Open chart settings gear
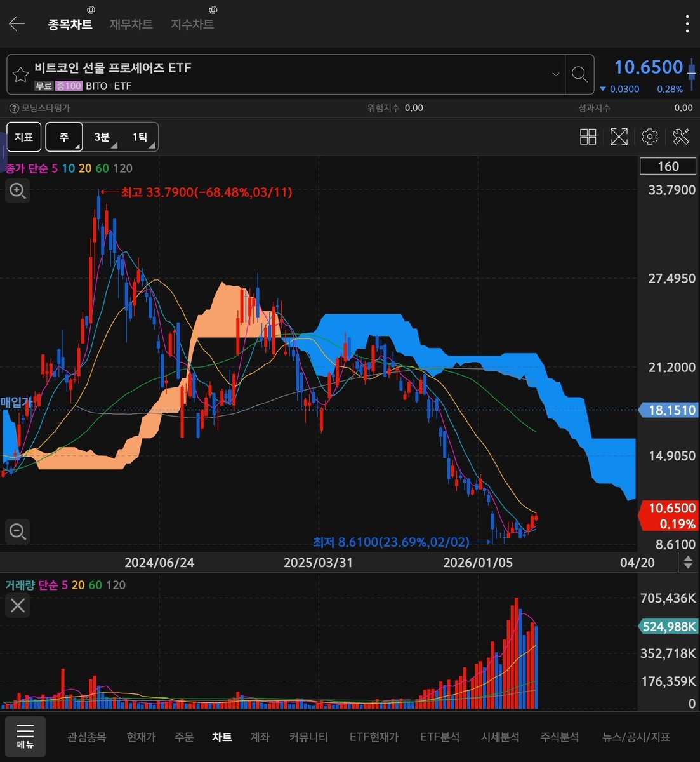 click(x=649, y=137)
